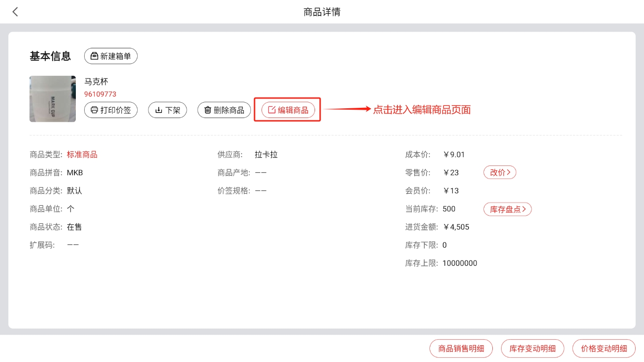644x362 pixels.
Task: Click the back arrow icon
Action: pyautogui.click(x=15, y=12)
